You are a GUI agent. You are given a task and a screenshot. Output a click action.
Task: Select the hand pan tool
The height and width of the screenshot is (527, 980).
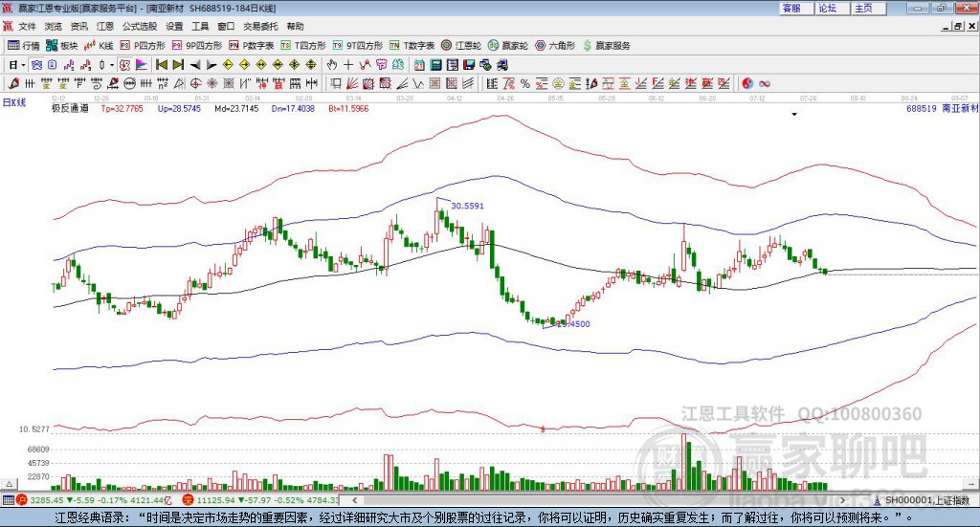coord(332,65)
